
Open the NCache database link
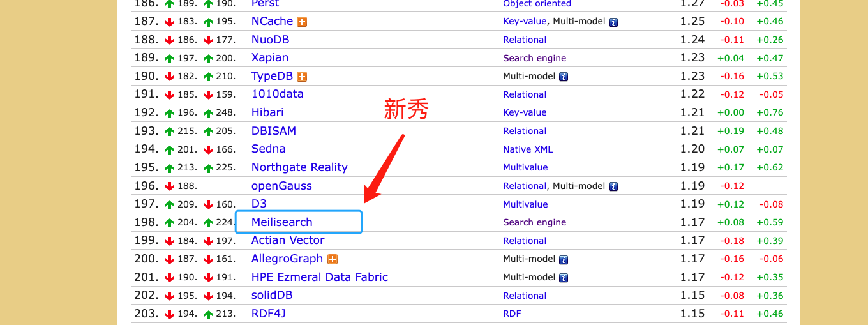point(272,21)
